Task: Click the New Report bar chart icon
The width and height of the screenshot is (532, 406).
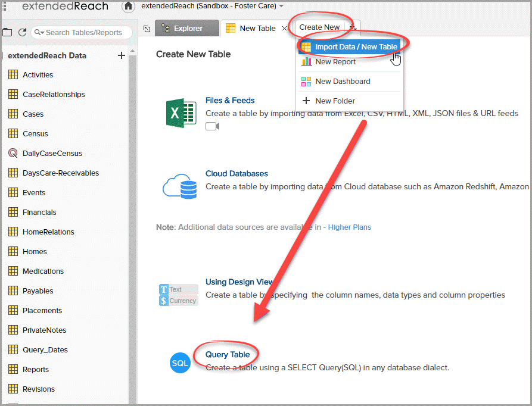Action: (306, 61)
